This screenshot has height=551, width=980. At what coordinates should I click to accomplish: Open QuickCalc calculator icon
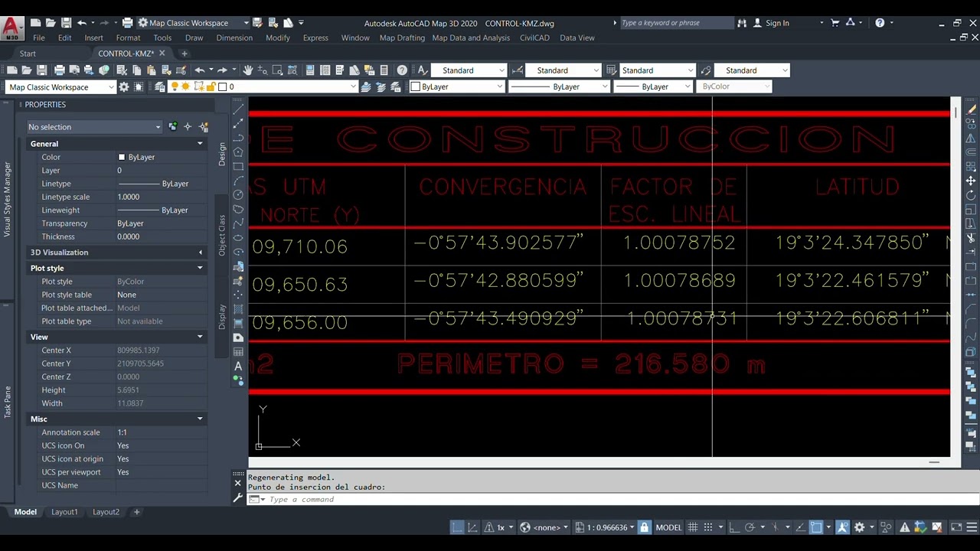384,70
